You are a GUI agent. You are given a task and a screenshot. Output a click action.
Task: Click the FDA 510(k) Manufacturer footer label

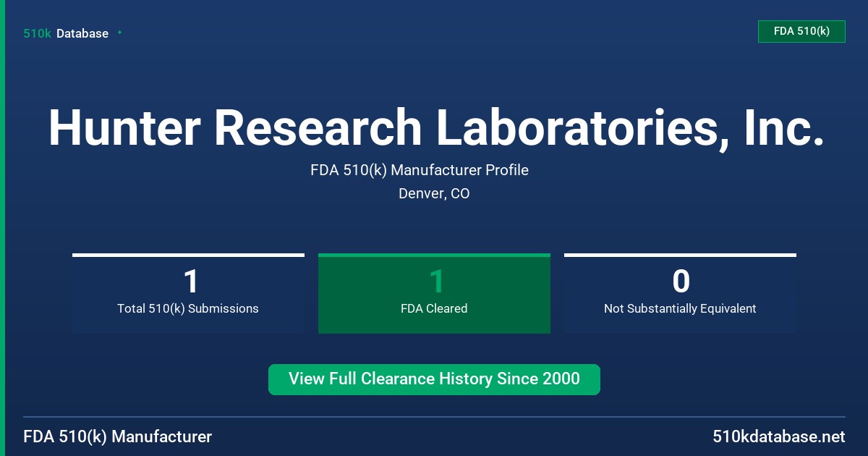(118, 436)
